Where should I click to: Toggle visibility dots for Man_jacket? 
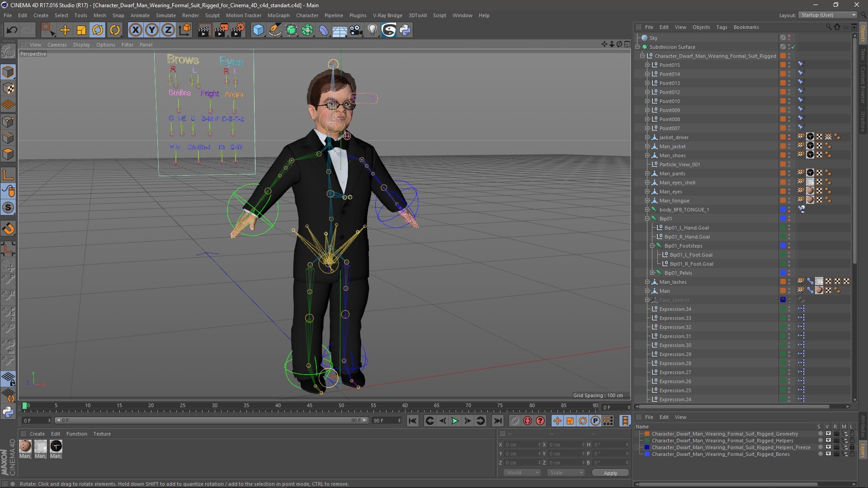pos(789,146)
